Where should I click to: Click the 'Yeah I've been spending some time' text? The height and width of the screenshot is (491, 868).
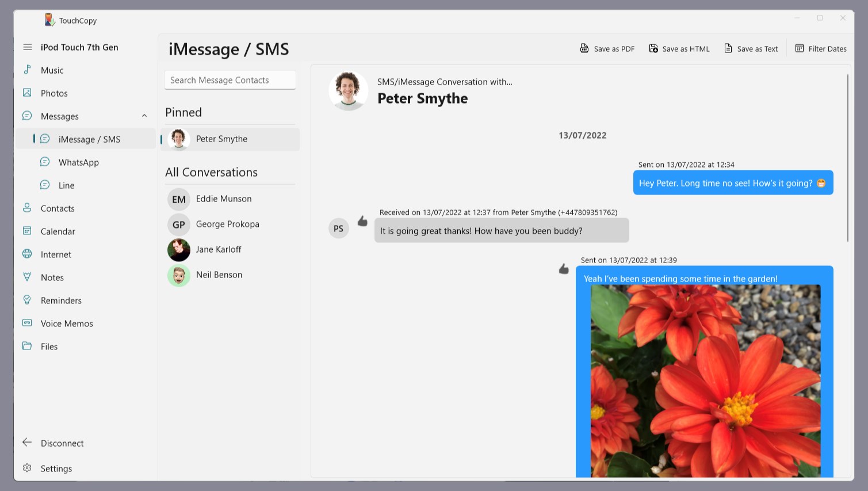coord(680,279)
